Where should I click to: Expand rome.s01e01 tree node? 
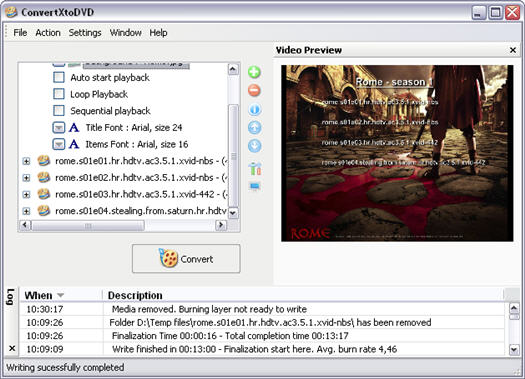pyautogui.click(x=26, y=161)
